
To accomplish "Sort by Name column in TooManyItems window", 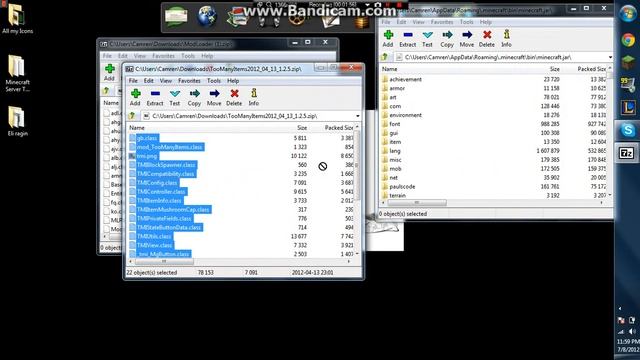I will (137, 128).
